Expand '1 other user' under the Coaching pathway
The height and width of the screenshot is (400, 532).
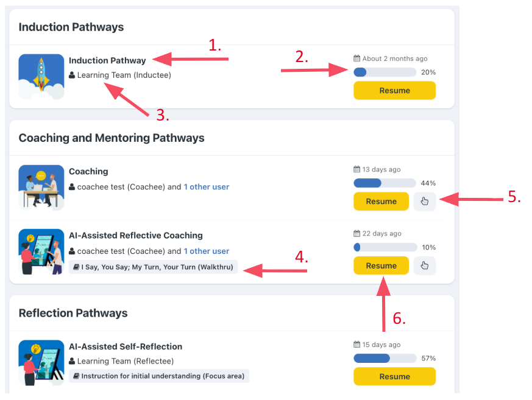click(206, 186)
